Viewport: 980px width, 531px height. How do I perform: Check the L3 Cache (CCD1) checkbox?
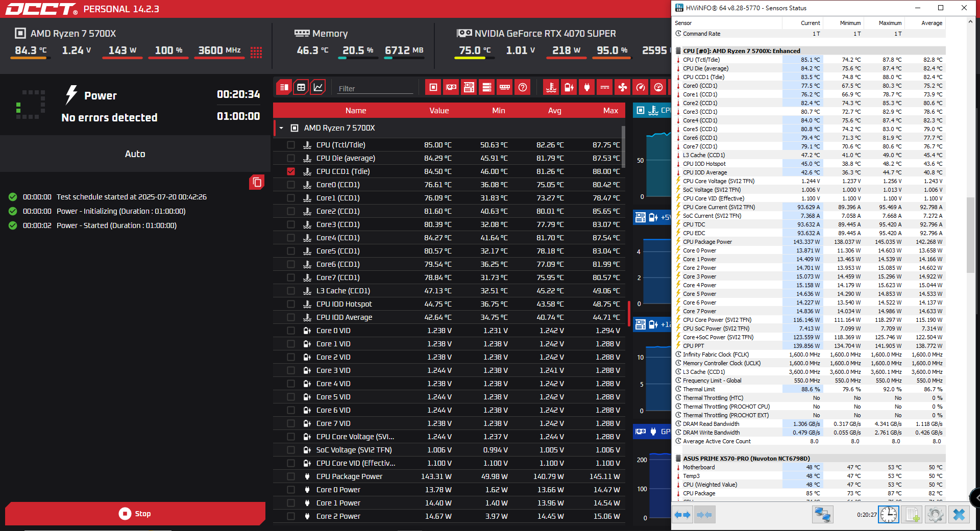[x=291, y=291]
